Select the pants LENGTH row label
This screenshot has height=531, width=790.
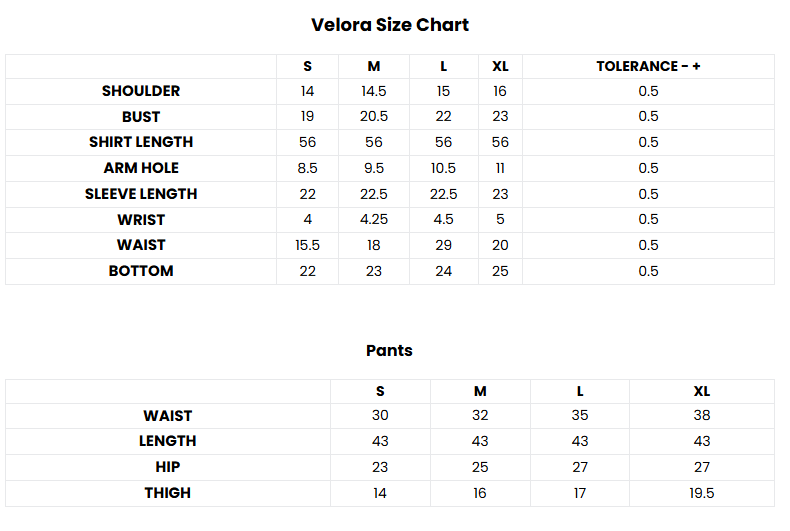tap(167, 441)
